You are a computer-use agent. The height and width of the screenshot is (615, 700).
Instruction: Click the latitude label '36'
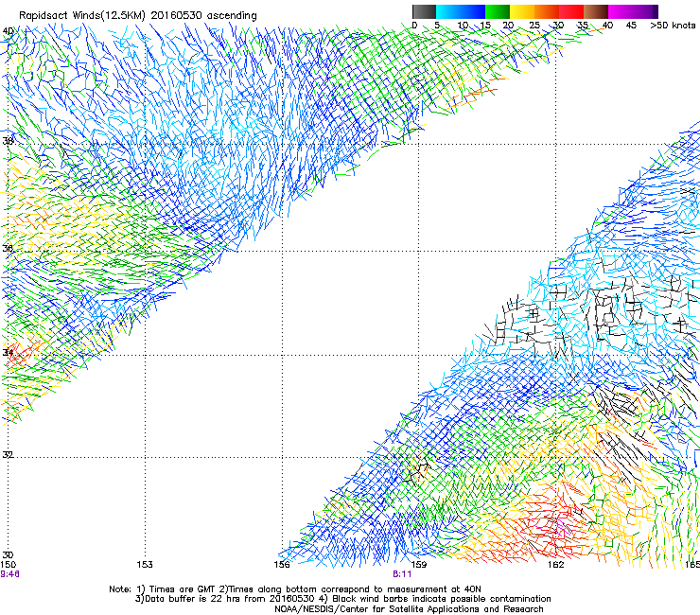[8, 248]
